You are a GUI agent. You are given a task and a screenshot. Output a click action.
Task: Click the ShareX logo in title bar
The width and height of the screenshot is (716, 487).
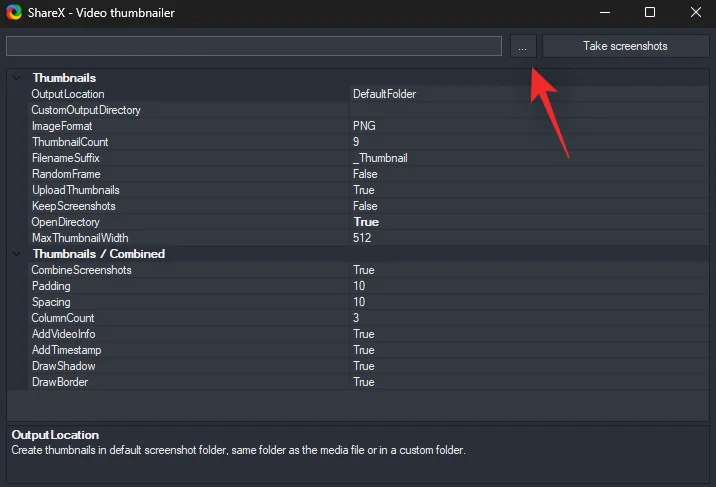coord(13,12)
